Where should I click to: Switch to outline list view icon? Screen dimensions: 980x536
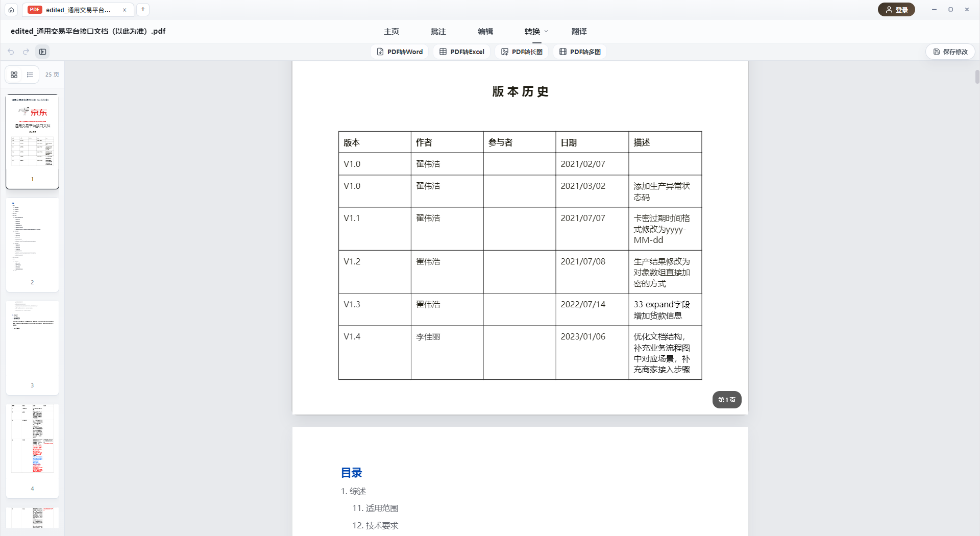[x=30, y=75]
